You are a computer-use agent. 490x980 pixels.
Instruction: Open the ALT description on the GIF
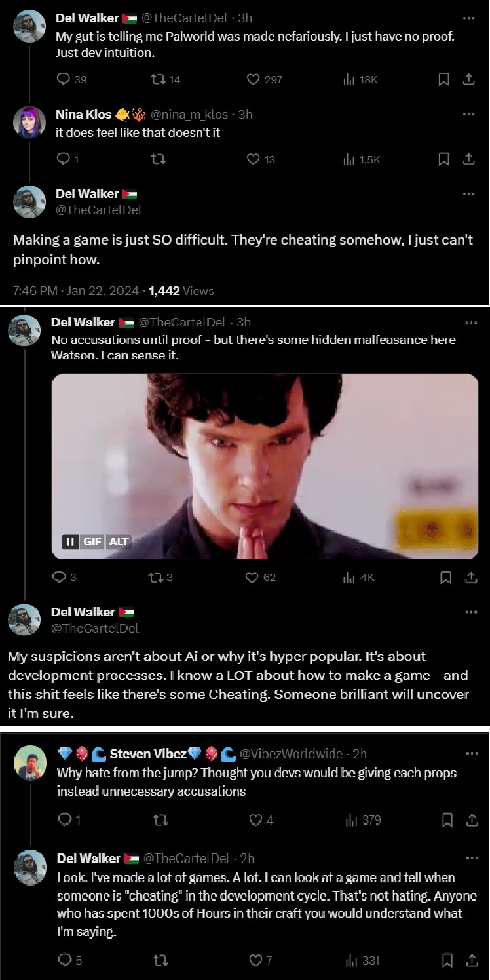coord(119,541)
